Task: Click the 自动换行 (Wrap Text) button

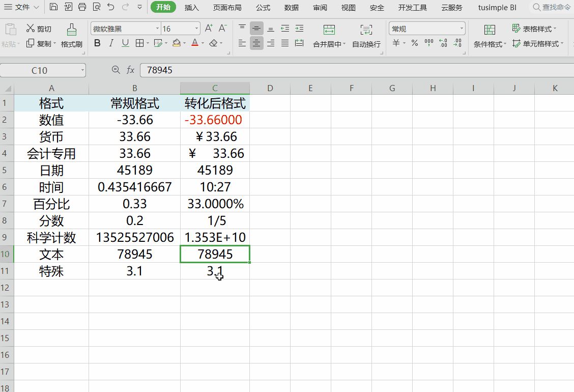Action: click(366, 36)
